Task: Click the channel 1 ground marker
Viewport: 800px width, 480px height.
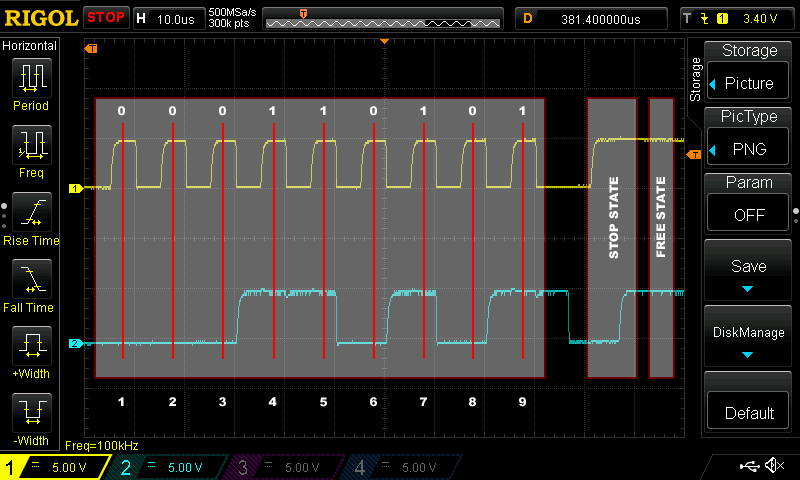Action: pos(76,189)
